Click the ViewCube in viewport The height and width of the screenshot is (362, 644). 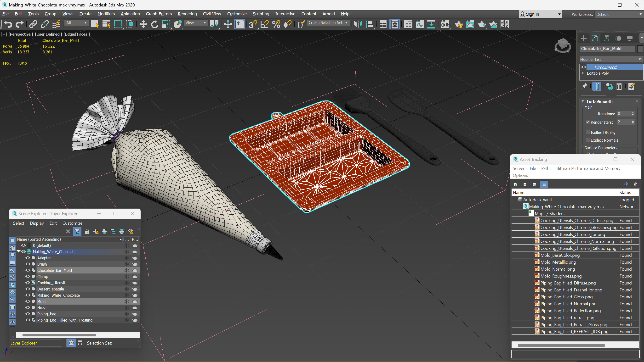tap(563, 45)
